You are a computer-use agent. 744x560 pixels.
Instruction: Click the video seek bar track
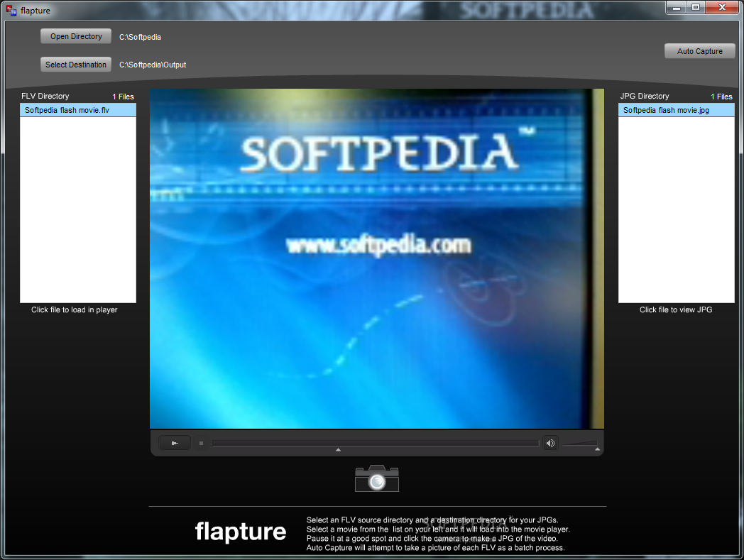tap(376, 444)
